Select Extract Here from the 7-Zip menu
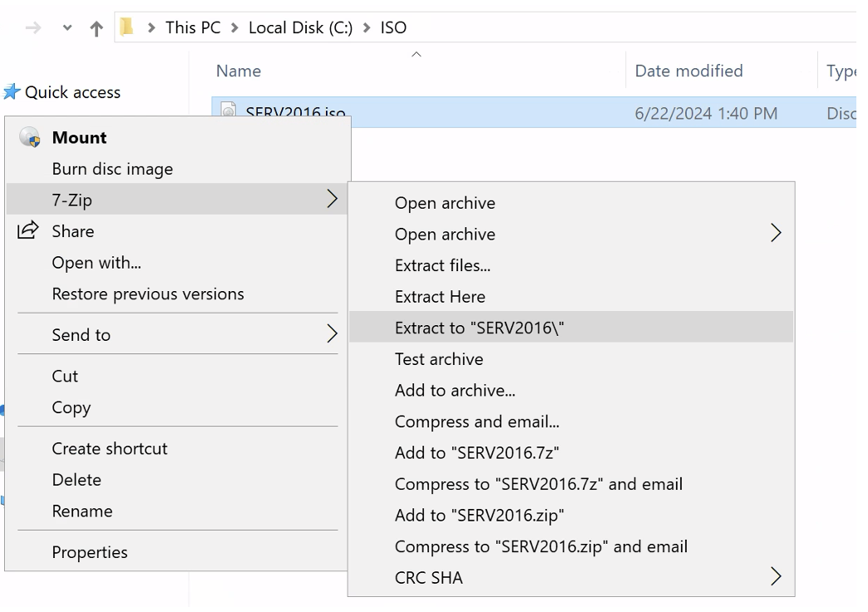Image resolution: width=868 pixels, height=612 pixels. (x=441, y=297)
